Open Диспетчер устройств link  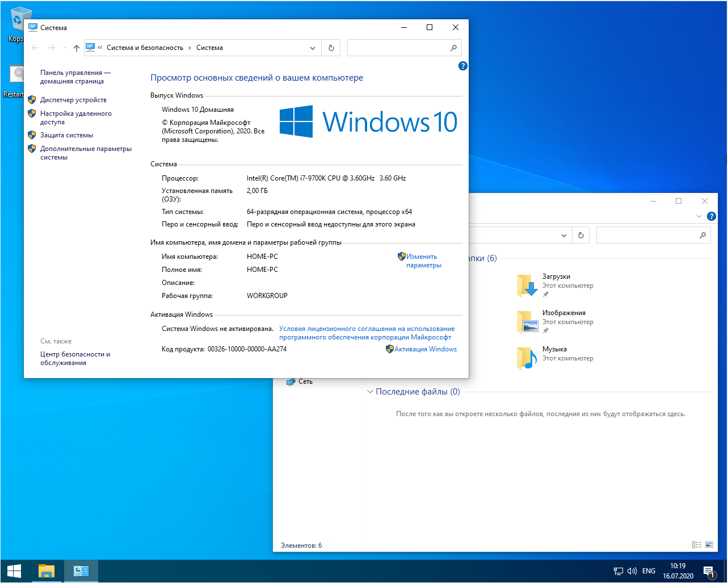pos(73,100)
